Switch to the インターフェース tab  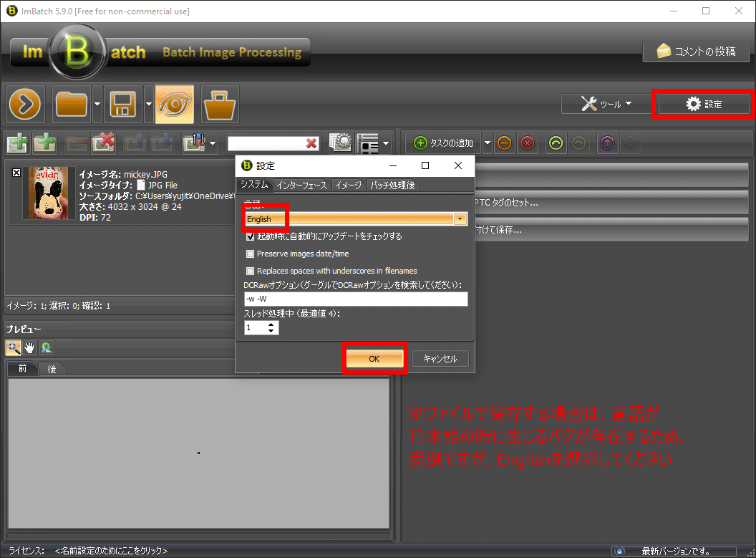tap(301, 186)
